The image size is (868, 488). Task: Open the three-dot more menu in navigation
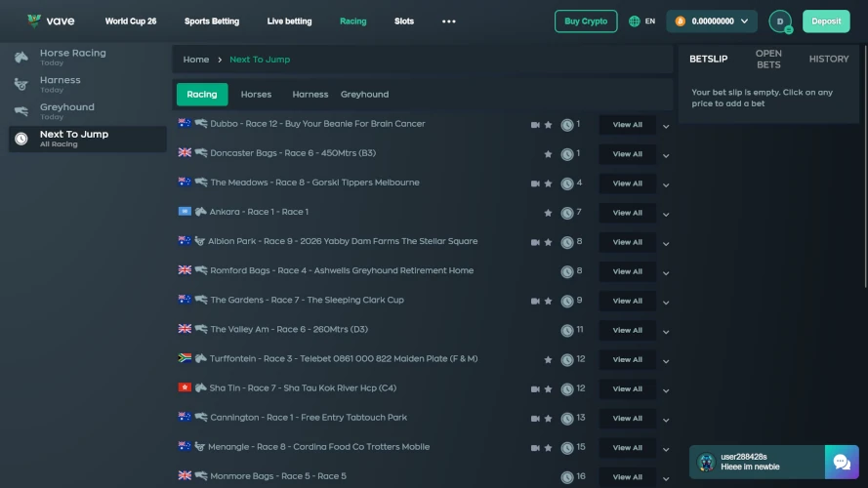click(448, 21)
